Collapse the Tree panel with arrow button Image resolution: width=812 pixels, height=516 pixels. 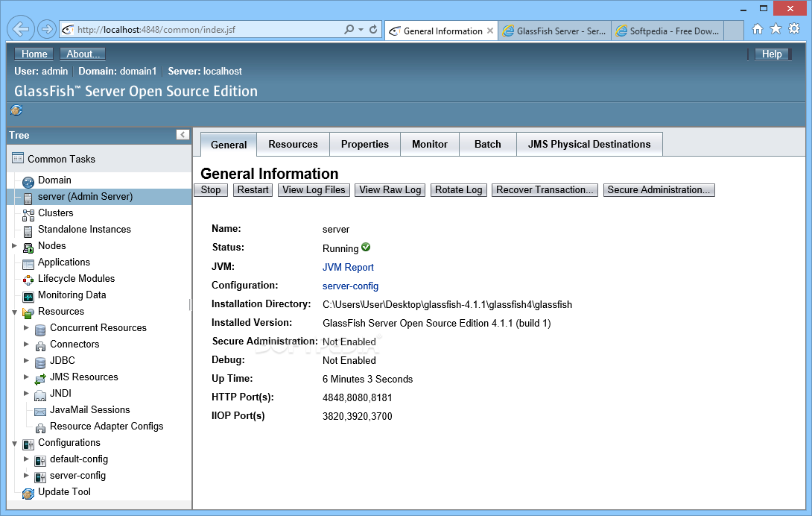183,135
